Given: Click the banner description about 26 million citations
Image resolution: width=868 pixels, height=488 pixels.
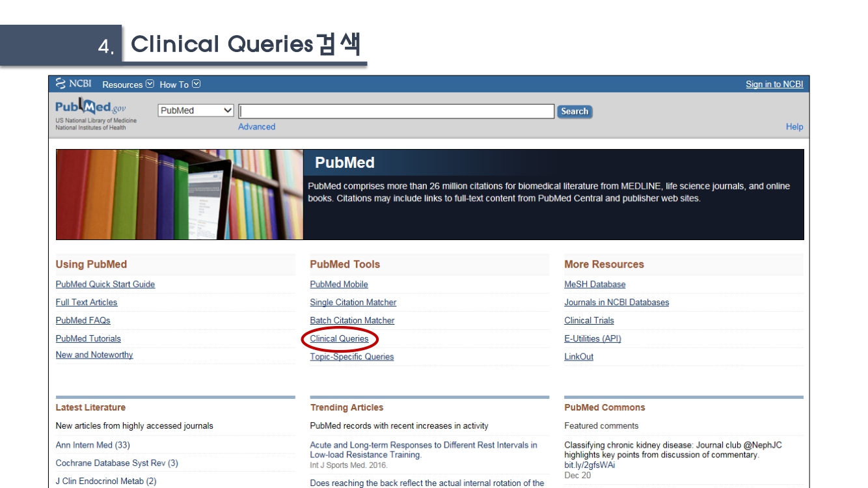Looking at the screenshot, I should tap(549, 192).
